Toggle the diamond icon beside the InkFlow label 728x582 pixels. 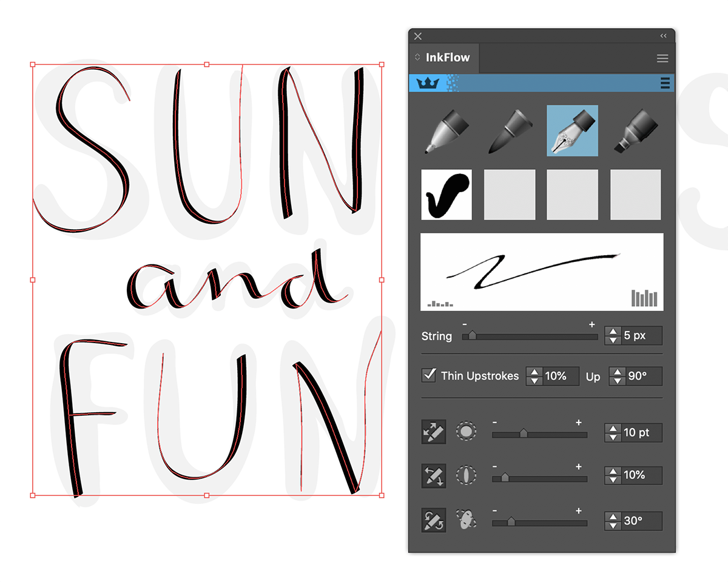(x=417, y=58)
